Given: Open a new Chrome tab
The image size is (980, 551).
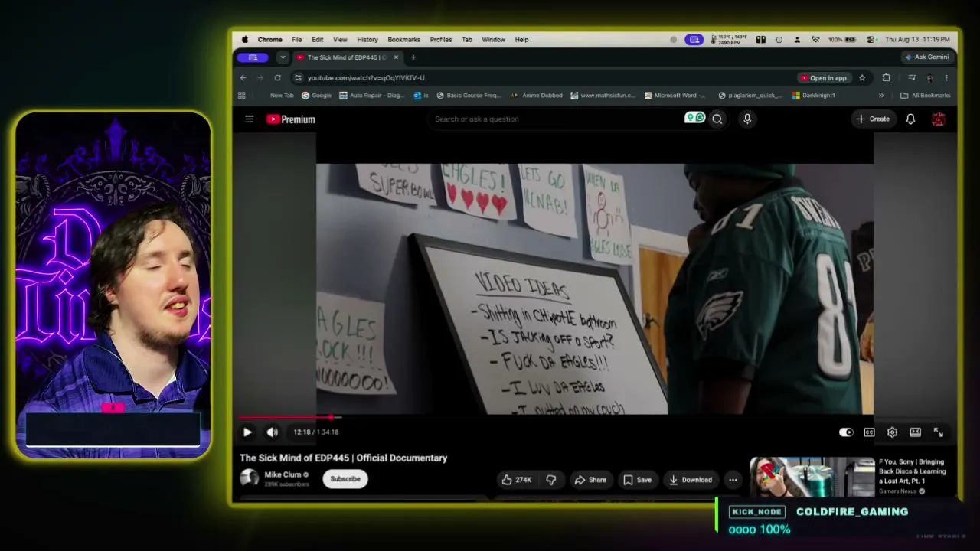Looking at the screenshot, I should (413, 57).
